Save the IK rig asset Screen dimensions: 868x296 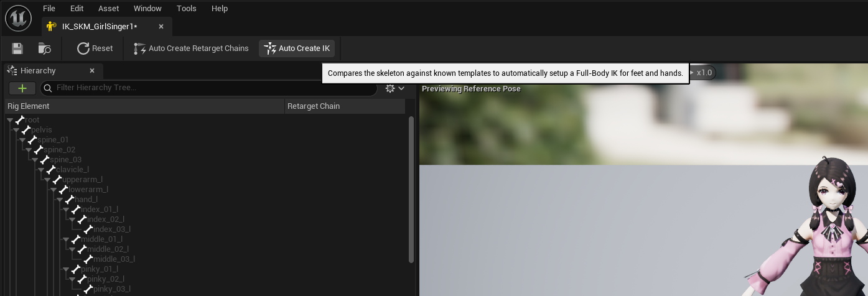pyautogui.click(x=17, y=49)
